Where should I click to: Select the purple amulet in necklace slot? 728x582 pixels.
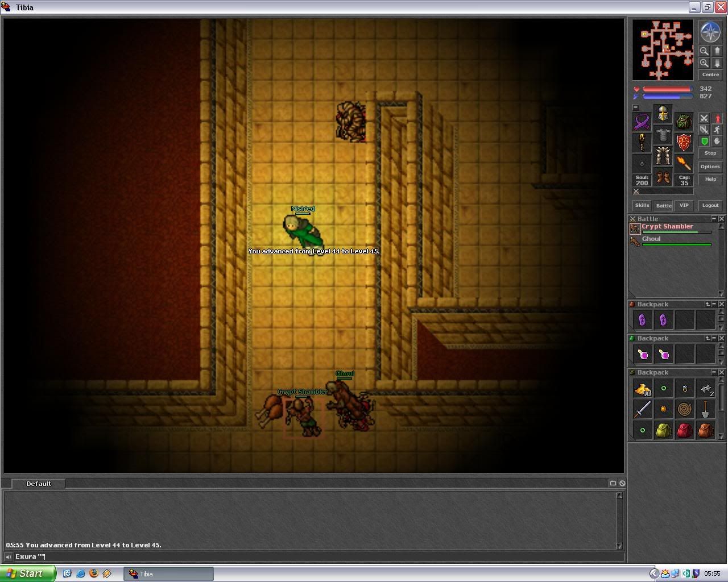pyautogui.click(x=642, y=122)
